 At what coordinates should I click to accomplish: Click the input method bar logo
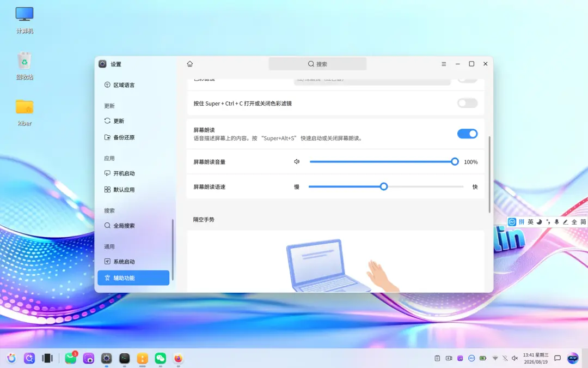coord(512,222)
